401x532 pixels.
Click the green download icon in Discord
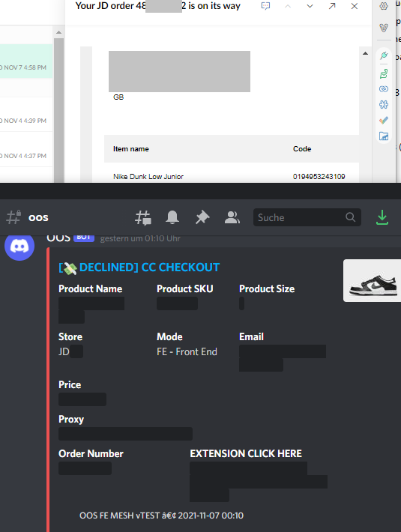[x=382, y=217]
